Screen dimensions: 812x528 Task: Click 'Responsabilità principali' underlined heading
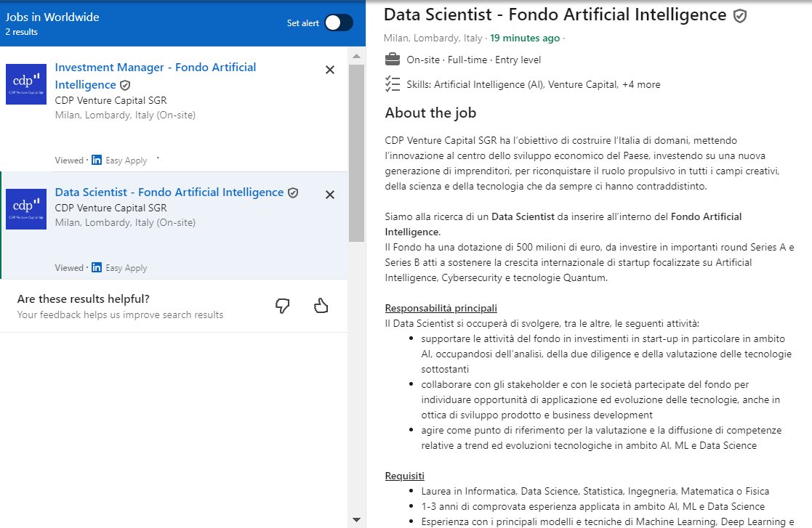441,308
